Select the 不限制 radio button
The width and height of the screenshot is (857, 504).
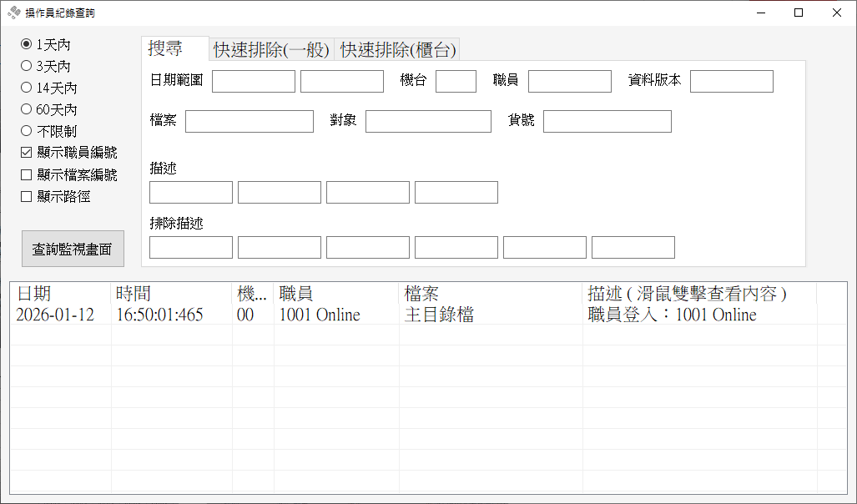click(26, 130)
